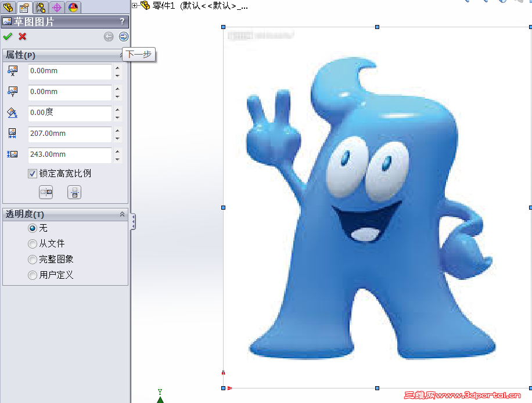Select transparency option 用户定义
532x403 pixels.
point(32,275)
